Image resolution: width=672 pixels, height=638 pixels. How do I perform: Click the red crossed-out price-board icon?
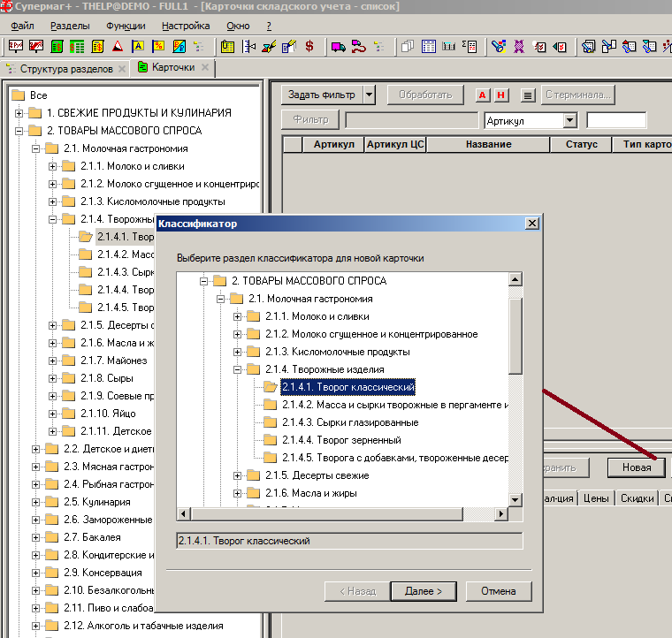tap(36, 46)
